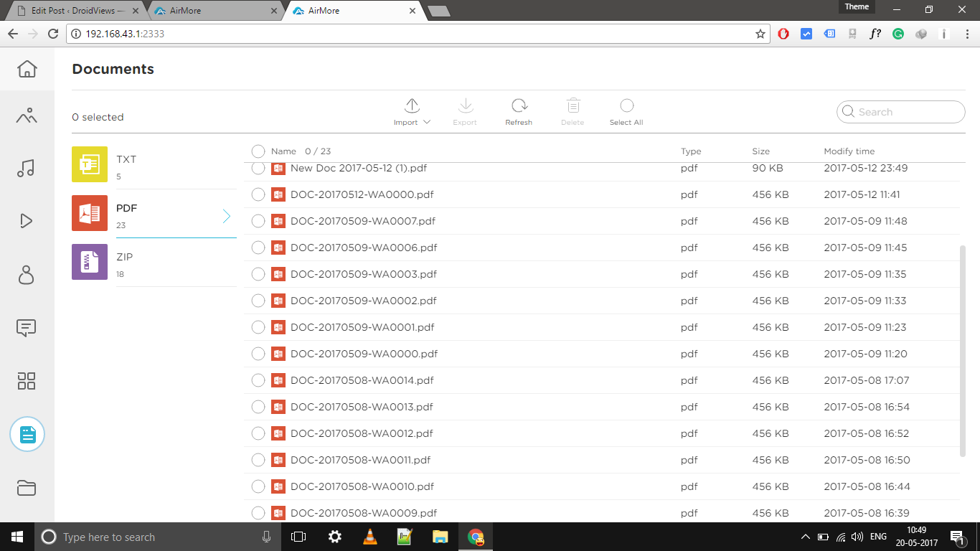Open the Music section in sidebar
The image size is (980, 551).
pyautogui.click(x=26, y=168)
